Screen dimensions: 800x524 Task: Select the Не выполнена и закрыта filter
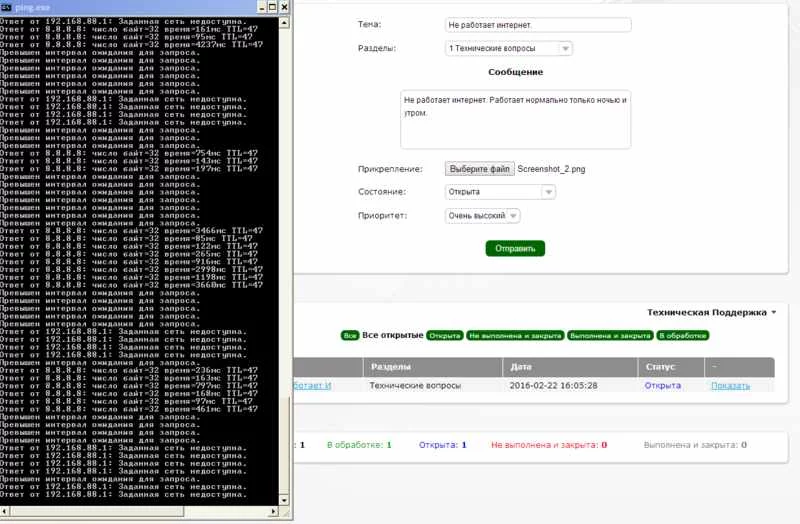pyautogui.click(x=515, y=336)
